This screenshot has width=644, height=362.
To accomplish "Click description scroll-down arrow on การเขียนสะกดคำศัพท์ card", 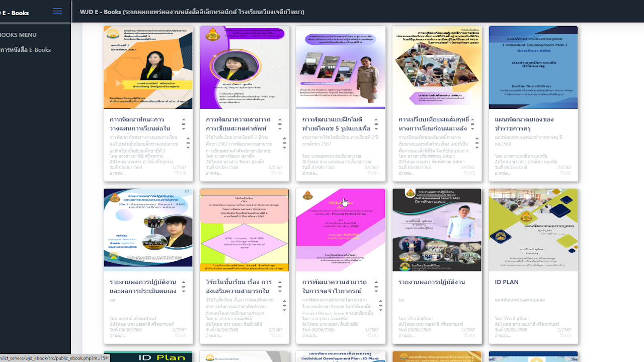I will pyautogui.click(x=284, y=147).
